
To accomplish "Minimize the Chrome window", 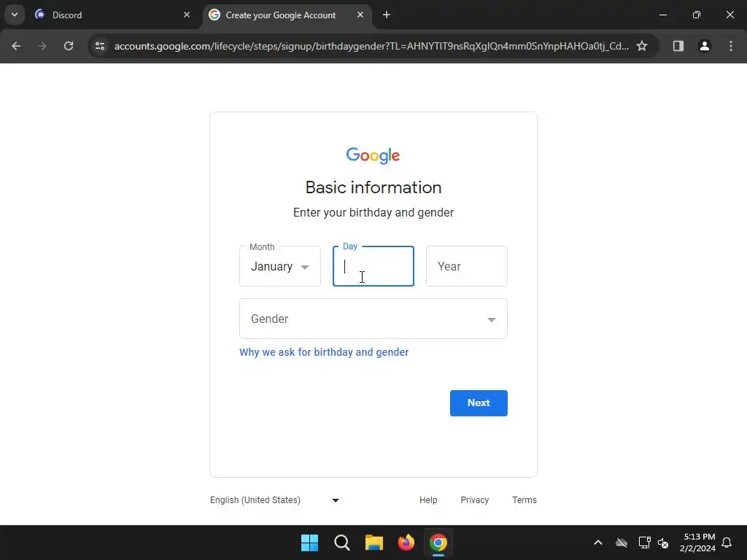I will pyautogui.click(x=662, y=15).
